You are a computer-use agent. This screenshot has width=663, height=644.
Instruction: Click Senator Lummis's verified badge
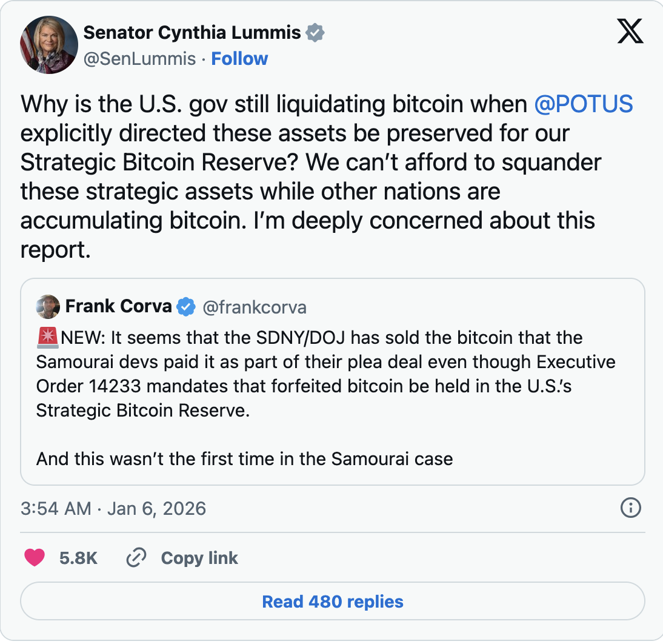tap(315, 33)
